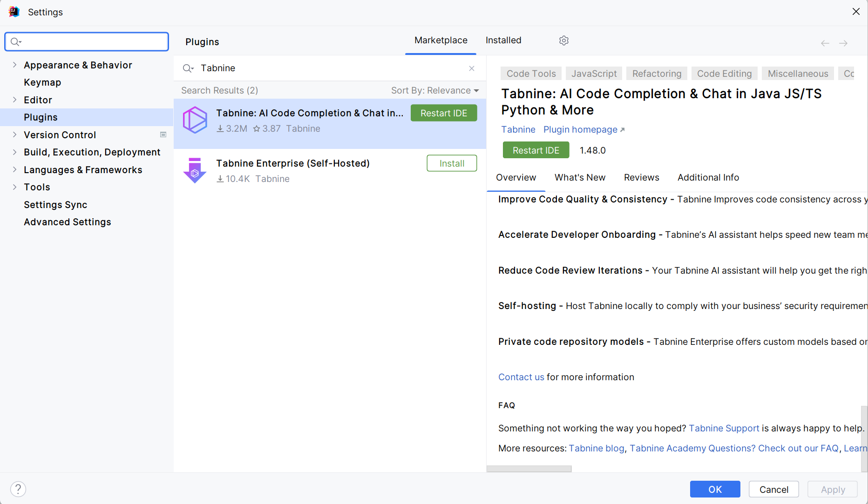Switch to the Installed tab
868x504 pixels.
pyautogui.click(x=503, y=40)
